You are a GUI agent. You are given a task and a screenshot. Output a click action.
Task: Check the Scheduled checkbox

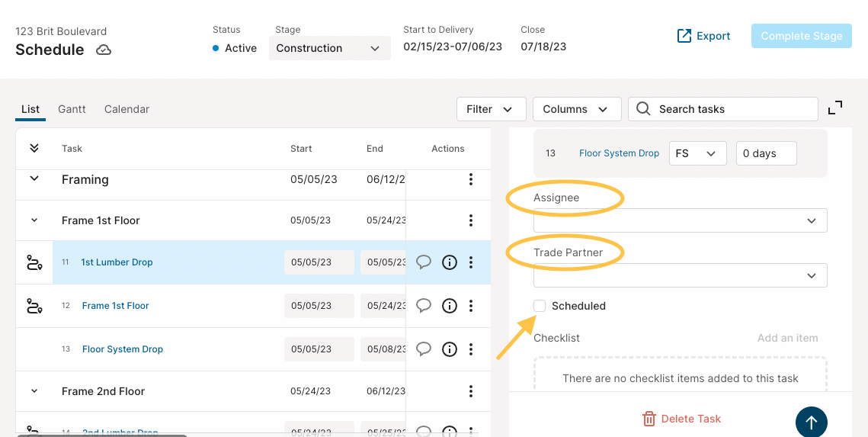point(540,306)
